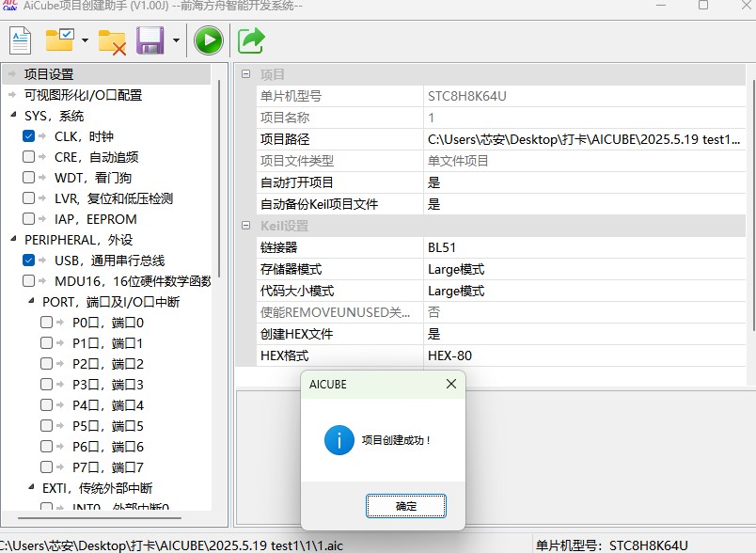Open project via folder icon
Image resolution: width=756 pixels, height=553 pixels.
[59, 40]
